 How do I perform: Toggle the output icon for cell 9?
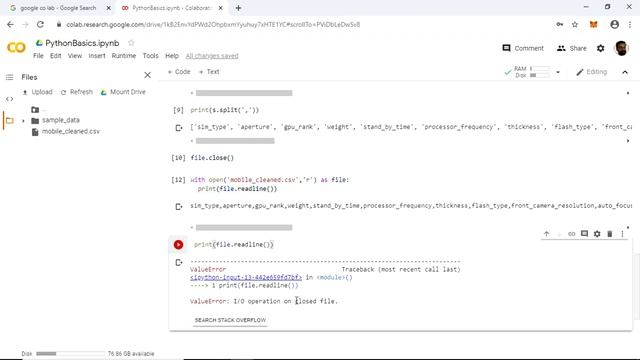pos(179,128)
